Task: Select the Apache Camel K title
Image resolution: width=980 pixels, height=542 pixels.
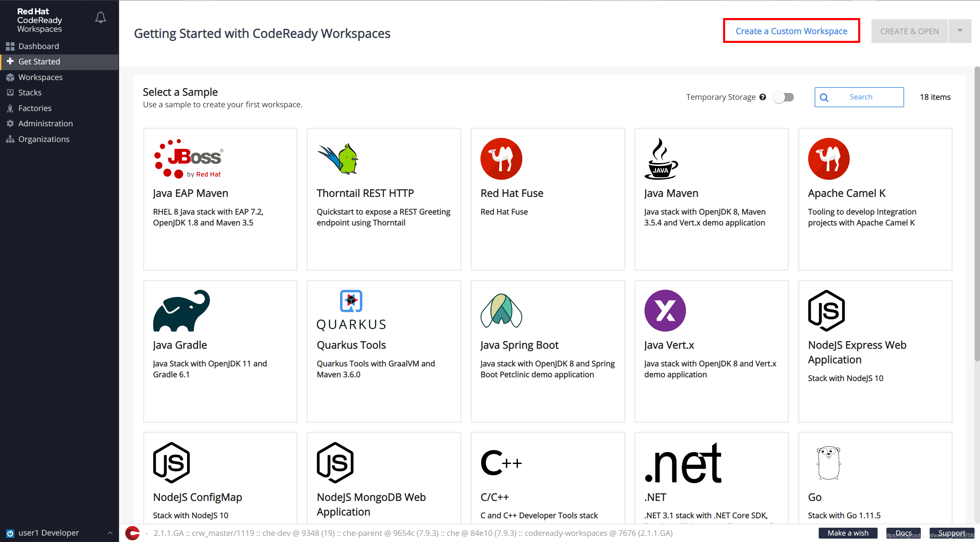Action: click(847, 193)
